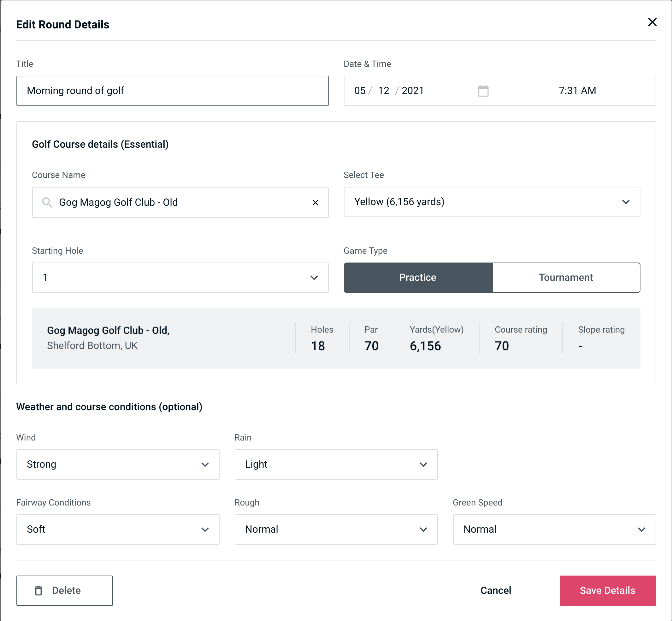Screen dimensions: 672x621
Task: Click the search icon in Course Name field
Action: point(46,202)
